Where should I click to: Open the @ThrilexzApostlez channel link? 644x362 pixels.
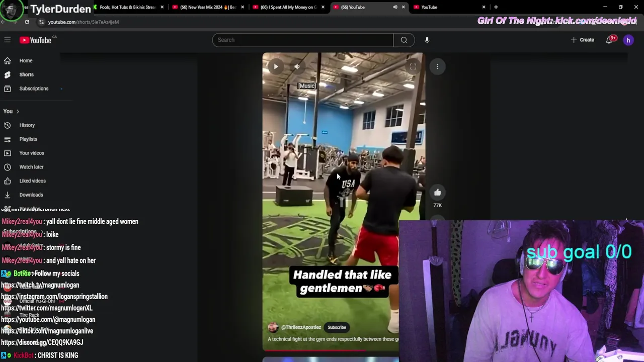(x=301, y=327)
